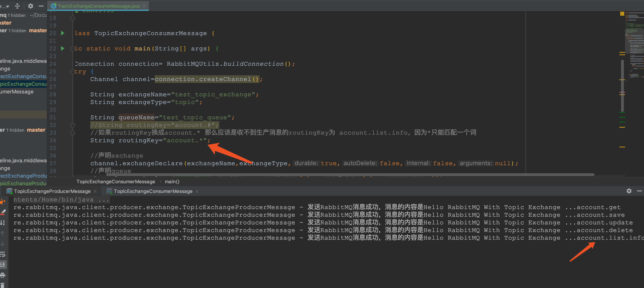Toggle scroll to end in console
644x288 pixels.
[x=3, y=264]
